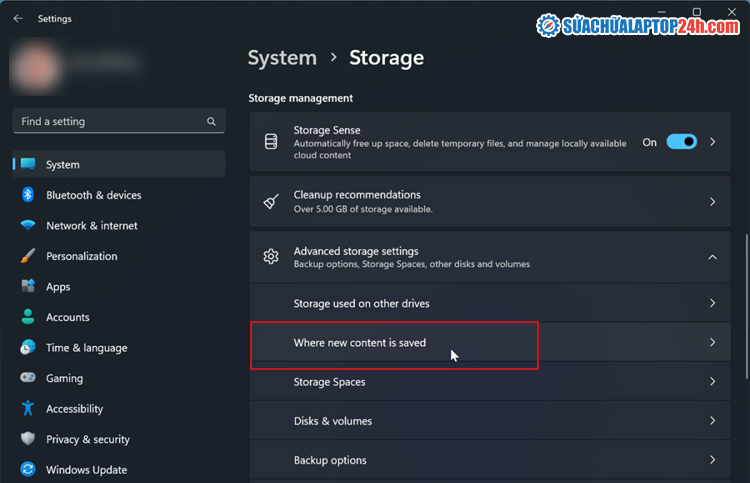Open Privacy & security settings
The image size is (750, 483).
(88, 439)
